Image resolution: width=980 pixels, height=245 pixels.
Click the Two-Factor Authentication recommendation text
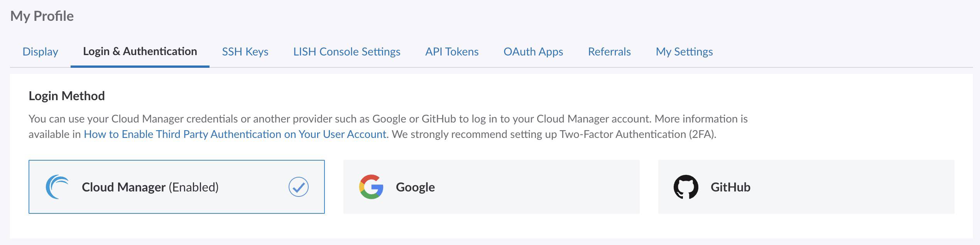click(554, 134)
